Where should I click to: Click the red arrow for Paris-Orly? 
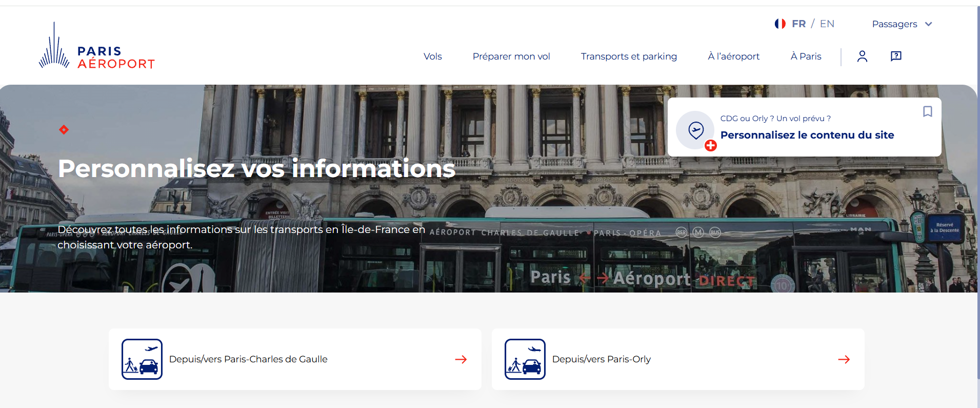(844, 359)
